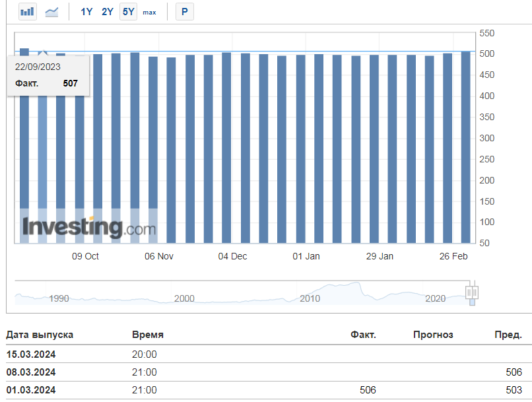Click the Пред. column header
Image resolution: width=532 pixels, height=402 pixels.
[508, 335]
